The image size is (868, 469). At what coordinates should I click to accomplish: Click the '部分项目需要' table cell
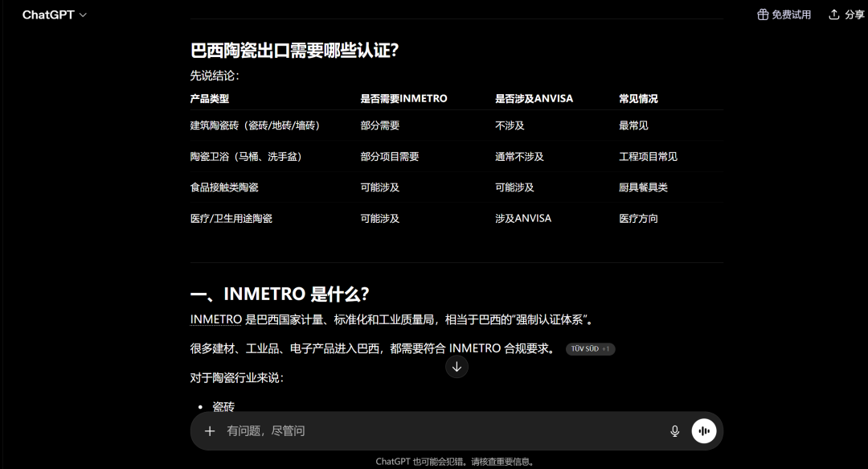tap(390, 156)
